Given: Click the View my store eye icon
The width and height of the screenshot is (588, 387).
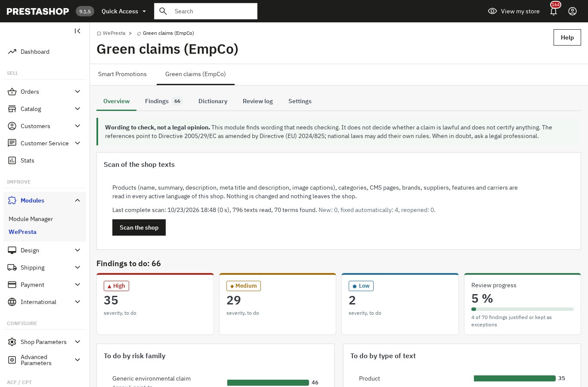Looking at the screenshot, I should (x=492, y=11).
